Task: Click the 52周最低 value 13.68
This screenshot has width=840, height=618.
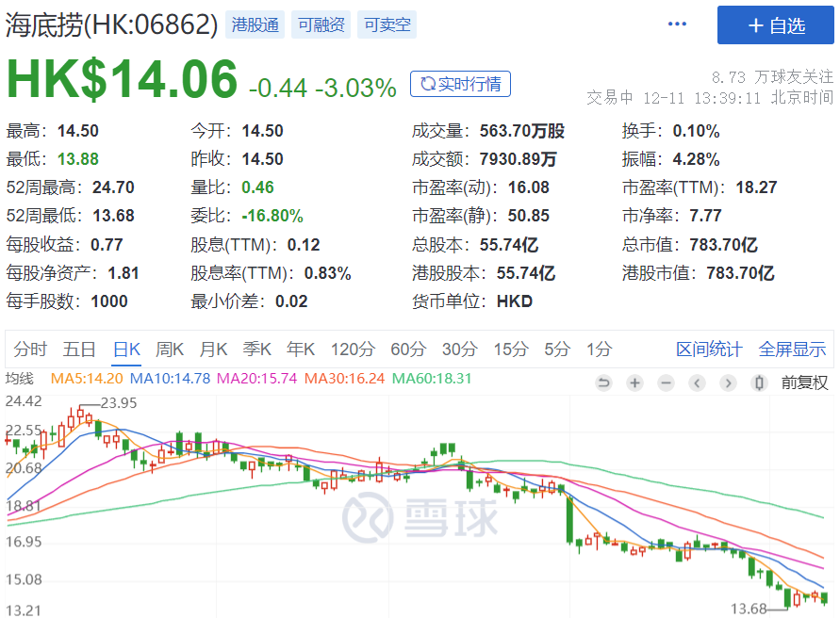Action: pos(113,216)
